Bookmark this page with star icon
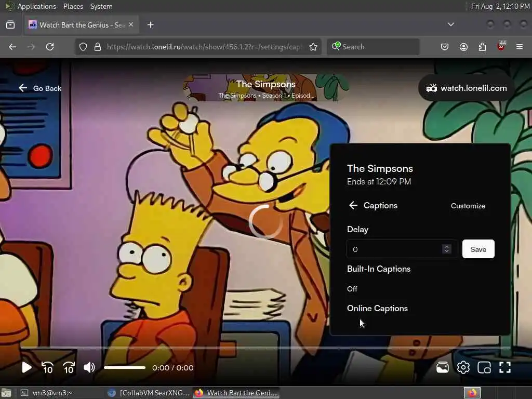Screen dimensions: 532x399 [313, 47]
